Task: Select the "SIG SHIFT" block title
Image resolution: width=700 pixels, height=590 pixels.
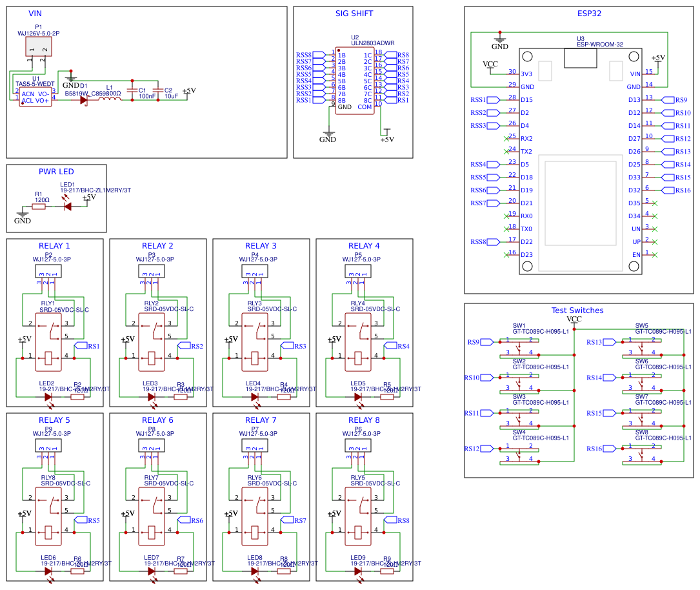Action: [354, 14]
